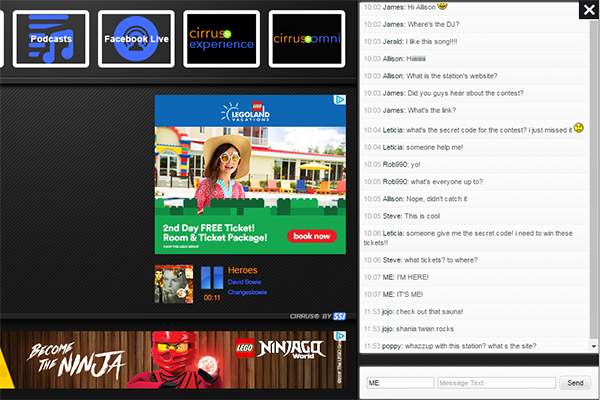Click the Legoland Vacations logo in the ad
The width and height of the screenshot is (600, 400).
(246, 112)
